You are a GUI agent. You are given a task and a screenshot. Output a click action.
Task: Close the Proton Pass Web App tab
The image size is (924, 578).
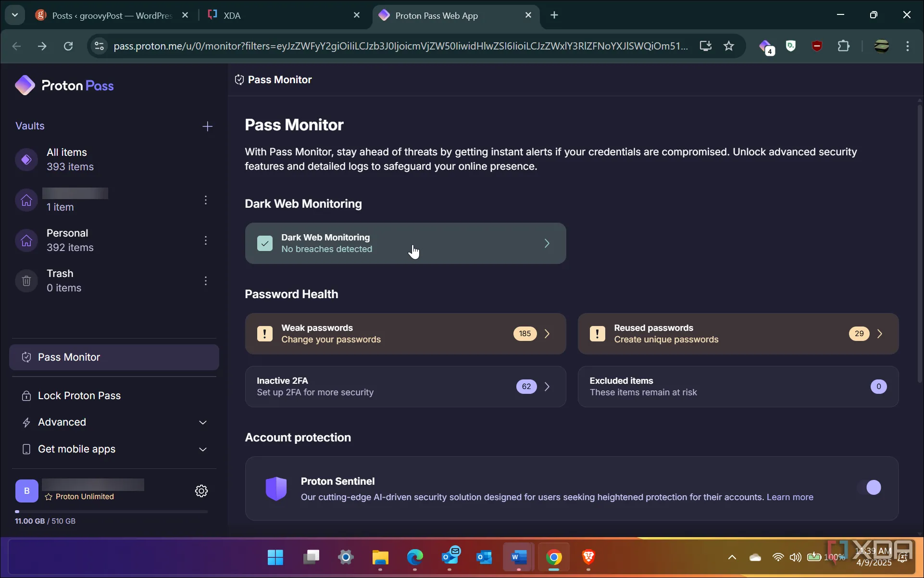[x=528, y=15]
